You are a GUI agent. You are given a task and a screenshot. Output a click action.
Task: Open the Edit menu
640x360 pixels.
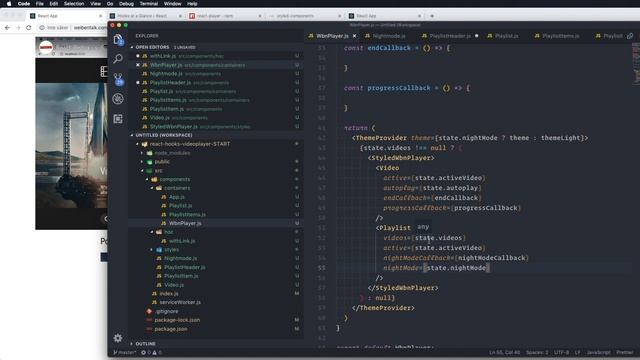[53, 4]
